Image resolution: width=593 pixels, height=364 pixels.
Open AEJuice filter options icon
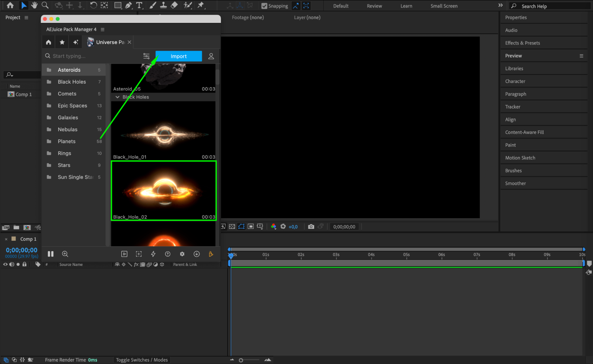point(146,56)
